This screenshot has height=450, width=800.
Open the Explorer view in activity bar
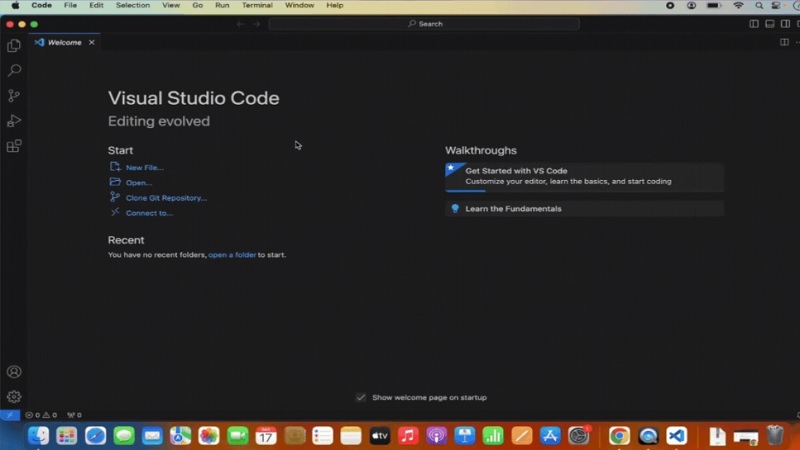click(x=14, y=46)
